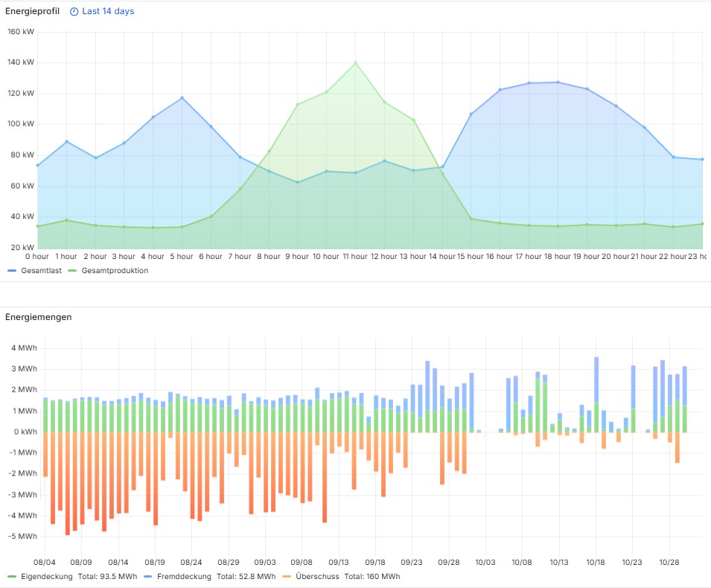Click the green Gesamtproduktion legend color swatch
The image size is (711, 588).
[72, 271]
